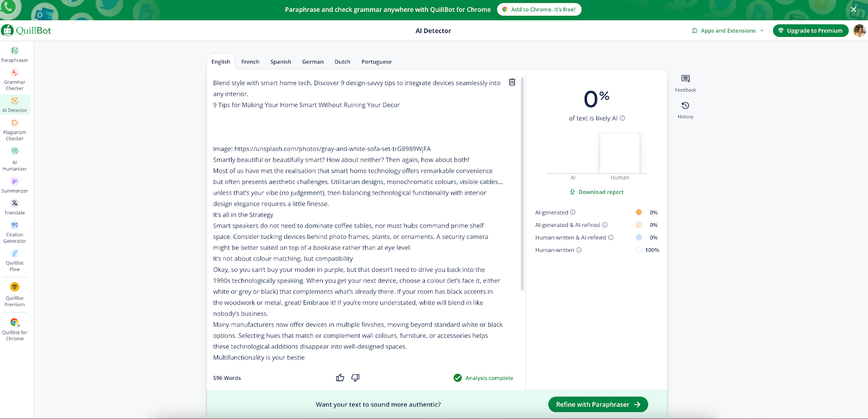Viewport: 868px width, 419px height.
Task: Open the Grammar Checker tool
Action: [x=15, y=80]
